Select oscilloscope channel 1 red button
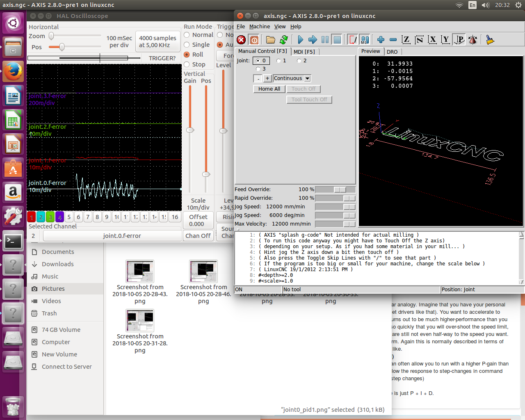 (x=31, y=217)
